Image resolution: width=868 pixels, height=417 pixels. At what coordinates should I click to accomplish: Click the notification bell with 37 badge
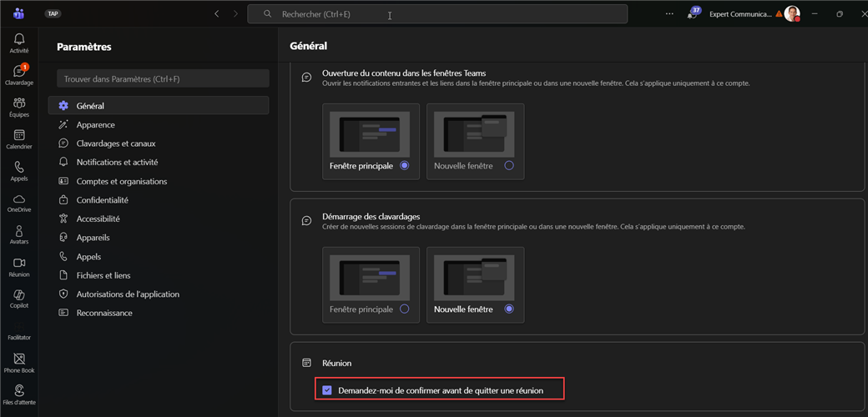(x=692, y=14)
